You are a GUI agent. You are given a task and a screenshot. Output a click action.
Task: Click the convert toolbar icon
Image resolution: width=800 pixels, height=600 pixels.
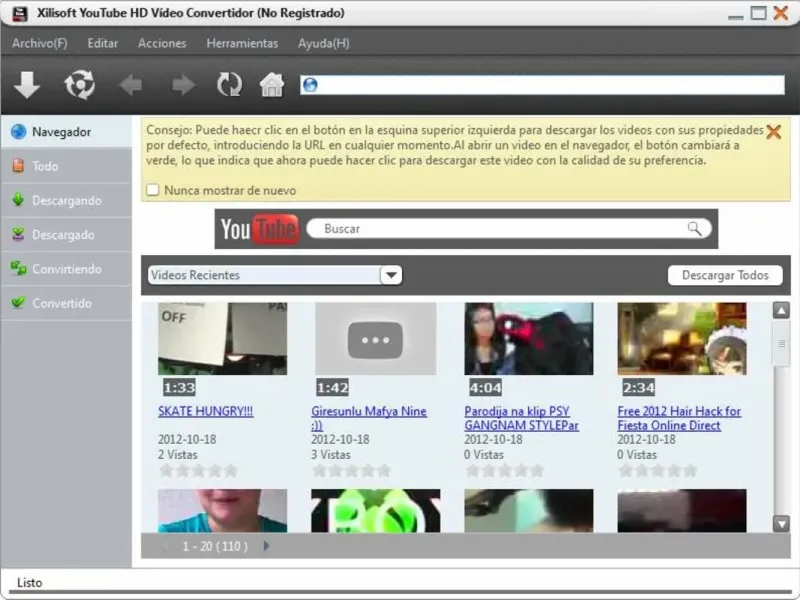coord(80,85)
